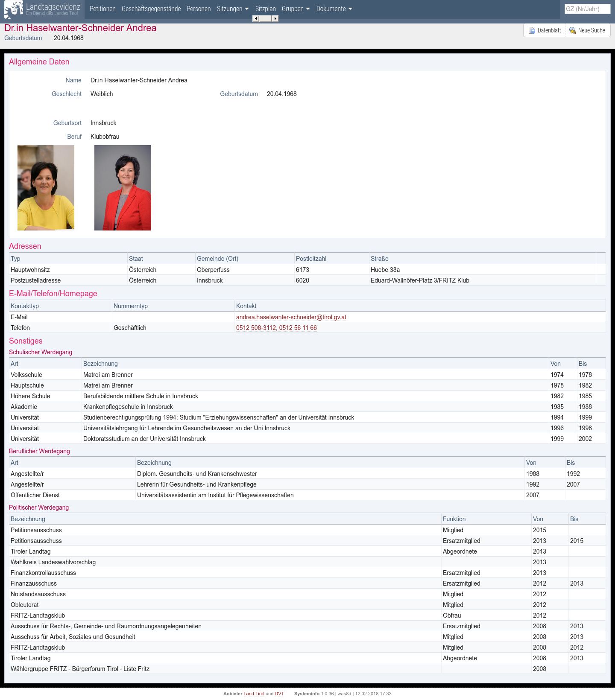Click Lehrerin für Gesundheits- und Krankenpflege

[197, 484]
